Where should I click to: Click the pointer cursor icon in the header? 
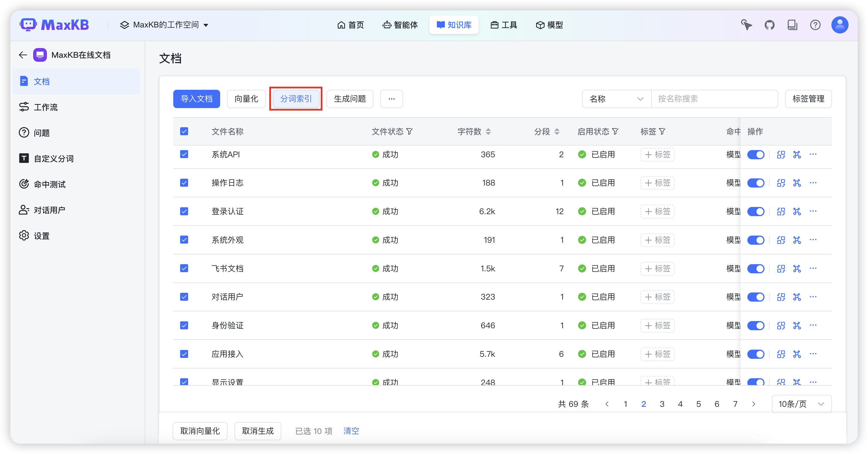(x=746, y=25)
